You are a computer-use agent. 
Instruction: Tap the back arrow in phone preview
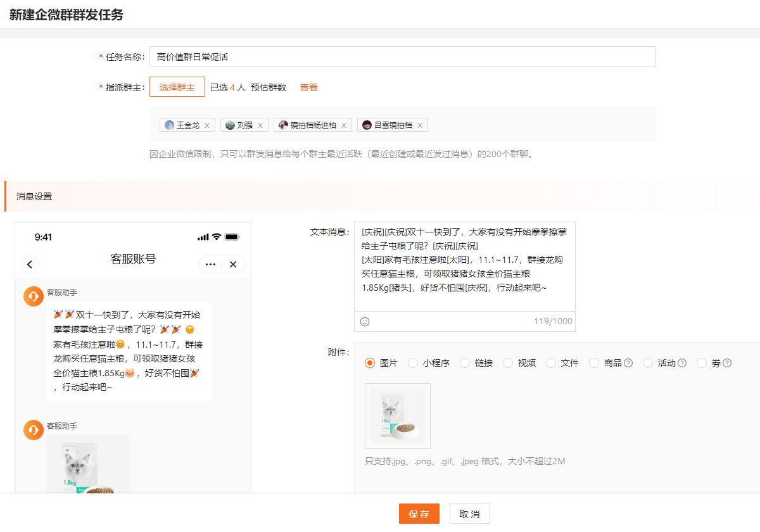click(30, 265)
